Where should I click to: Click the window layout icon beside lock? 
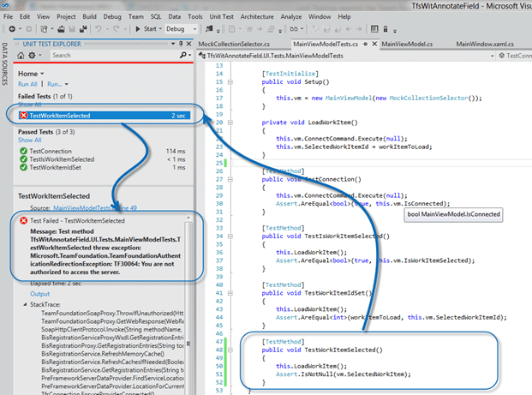pyautogui.click(x=374, y=29)
